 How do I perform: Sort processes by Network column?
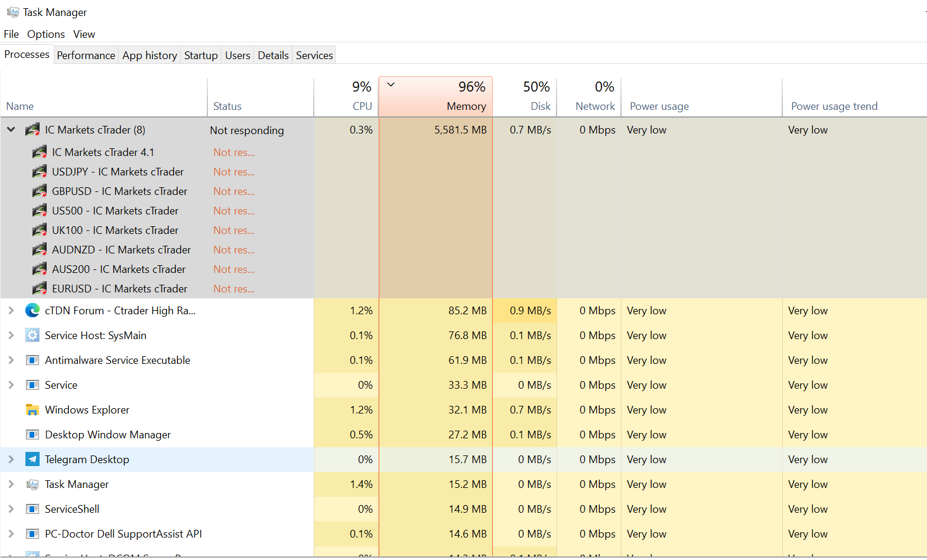pos(589,97)
